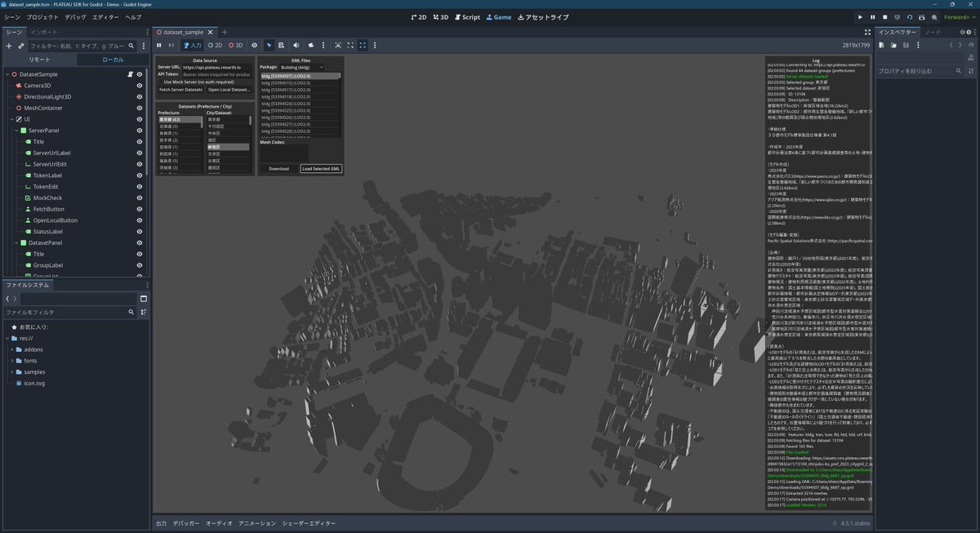Stop the running project
The image size is (980, 533).
tap(885, 16)
